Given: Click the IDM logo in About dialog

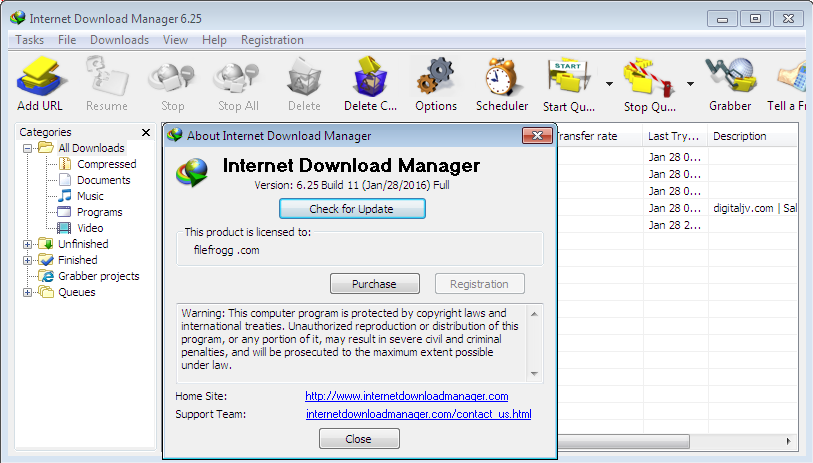Looking at the screenshot, I should click(x=192, y=172).
